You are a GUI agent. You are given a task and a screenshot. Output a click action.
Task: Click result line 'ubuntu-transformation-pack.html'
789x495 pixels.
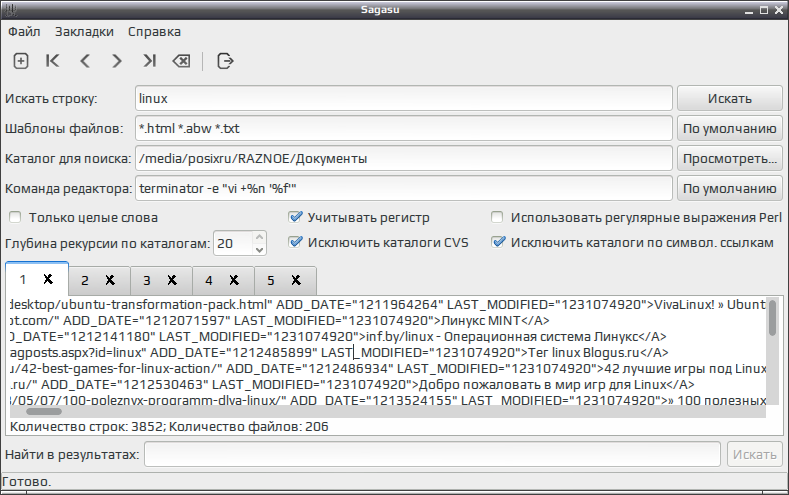point(387,304)
